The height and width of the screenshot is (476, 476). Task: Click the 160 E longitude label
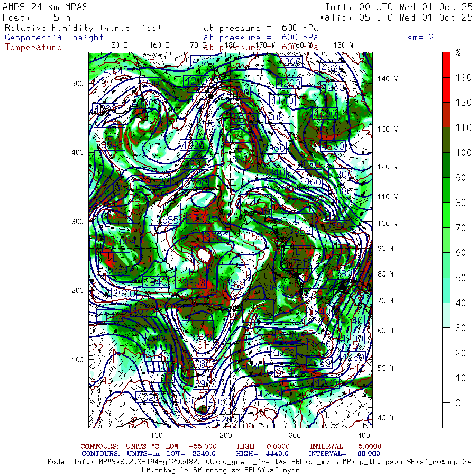click(x=159, y=45)
